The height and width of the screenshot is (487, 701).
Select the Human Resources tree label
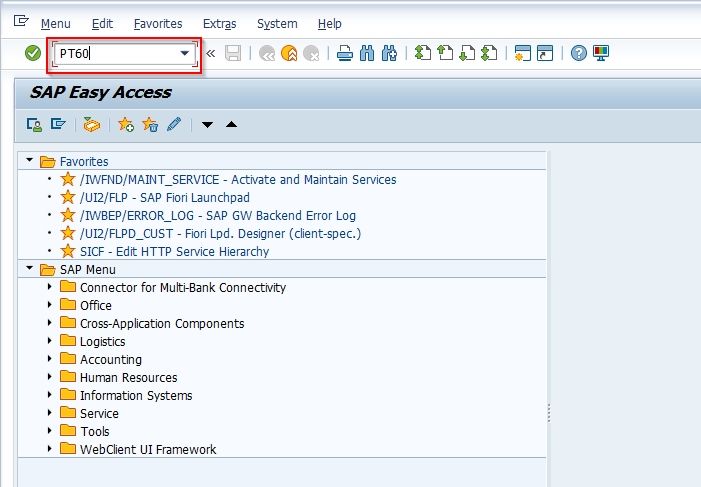point(128,377)
